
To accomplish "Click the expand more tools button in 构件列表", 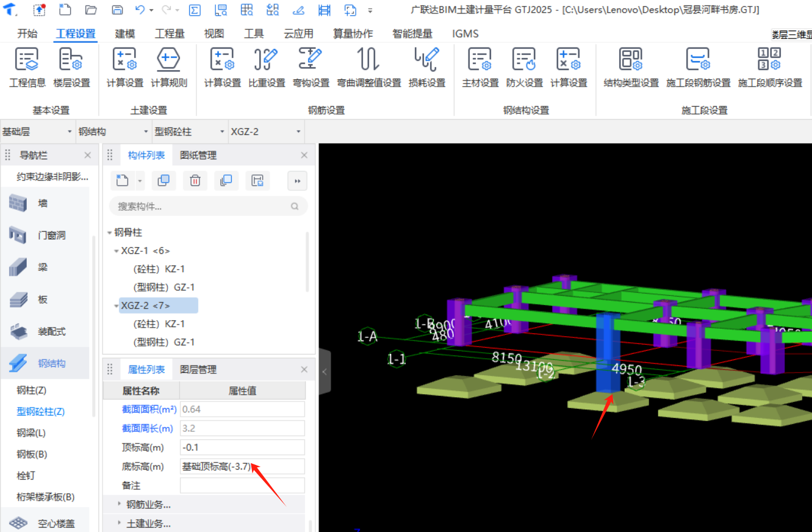I will [x=297, y=181].
